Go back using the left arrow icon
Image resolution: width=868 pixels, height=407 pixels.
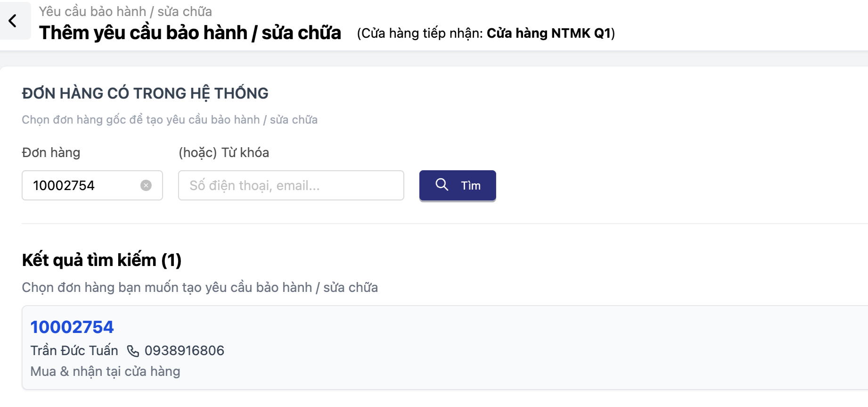tap(13, 21)
